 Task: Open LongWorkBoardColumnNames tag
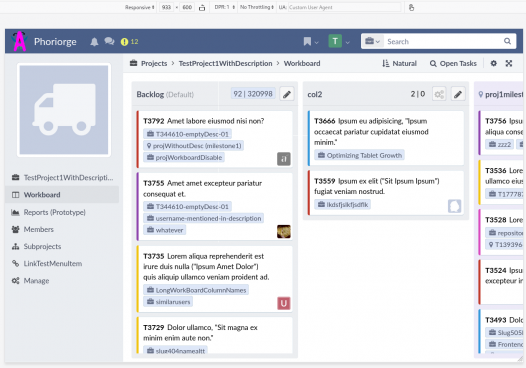196,290
